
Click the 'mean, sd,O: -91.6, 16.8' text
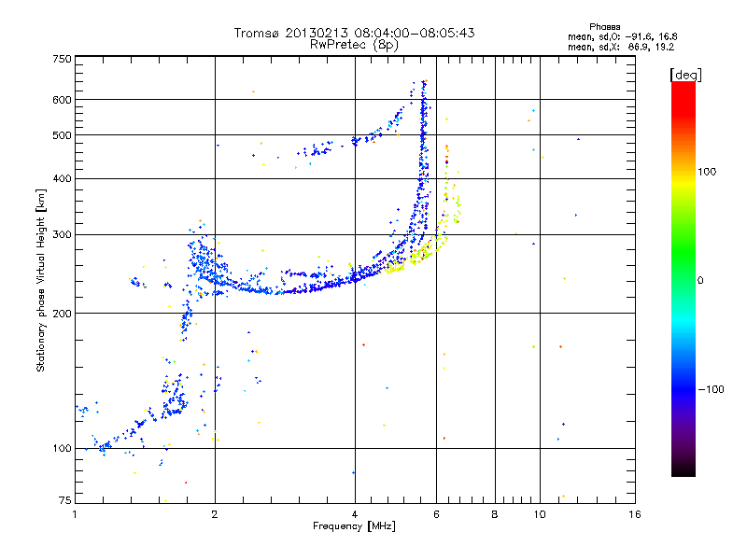click(622, 36)
